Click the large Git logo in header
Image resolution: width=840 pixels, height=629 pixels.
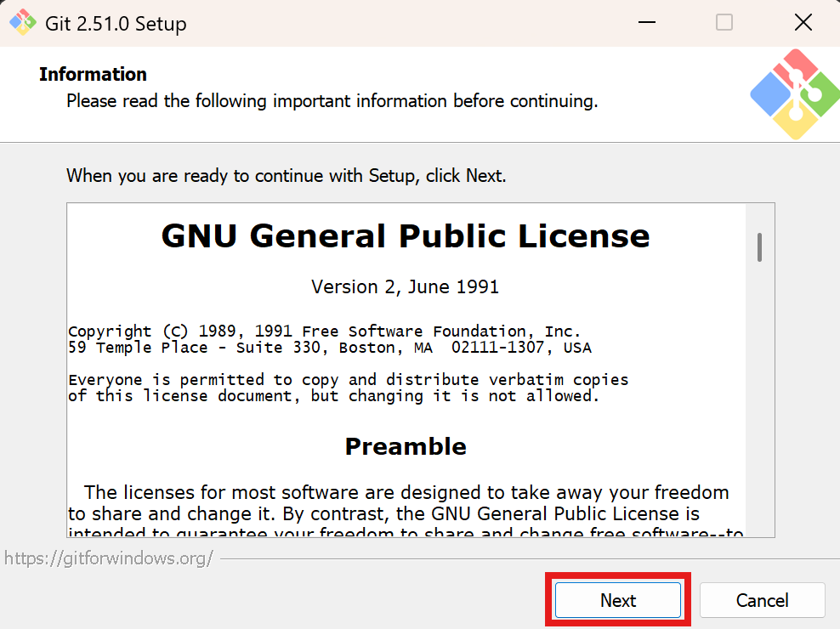coord(795,94)
